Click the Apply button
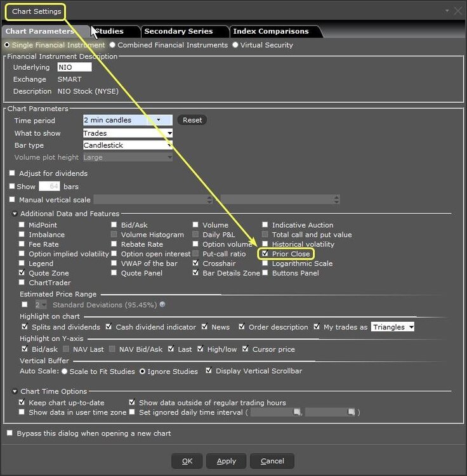The width and height of the screenshot is (467, 476). (x=226, y=461)
